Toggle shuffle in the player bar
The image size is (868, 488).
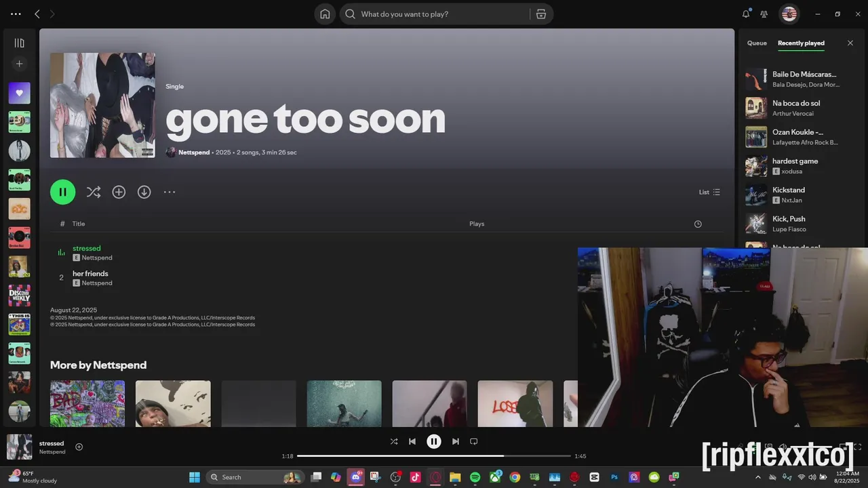(x=394, y=441)
